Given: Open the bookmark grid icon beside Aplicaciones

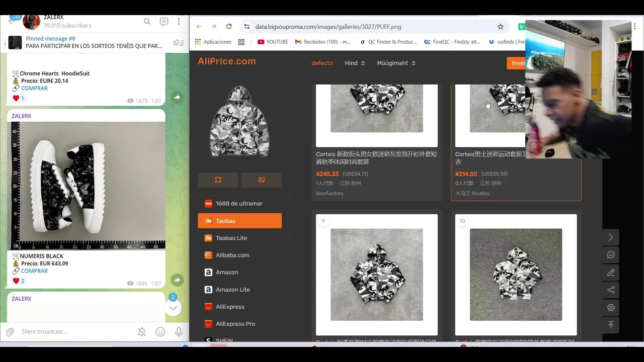Looking at the screenshot, I should pyautogui.click(x=242, y=42).
